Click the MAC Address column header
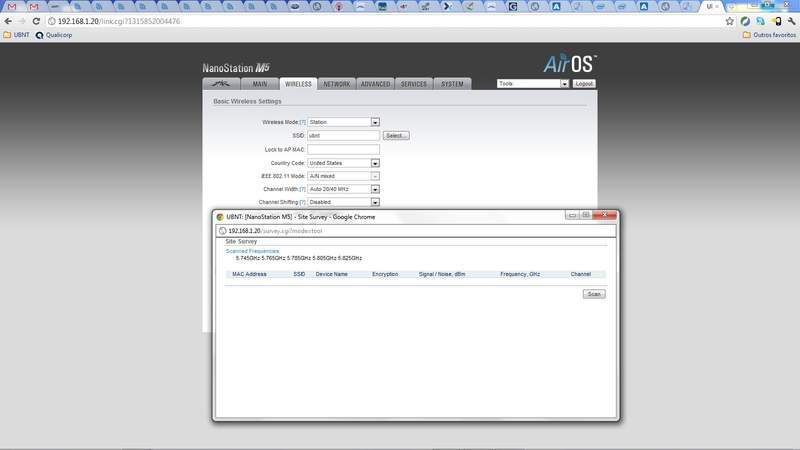800x450 pixels. tap(249, 274)
